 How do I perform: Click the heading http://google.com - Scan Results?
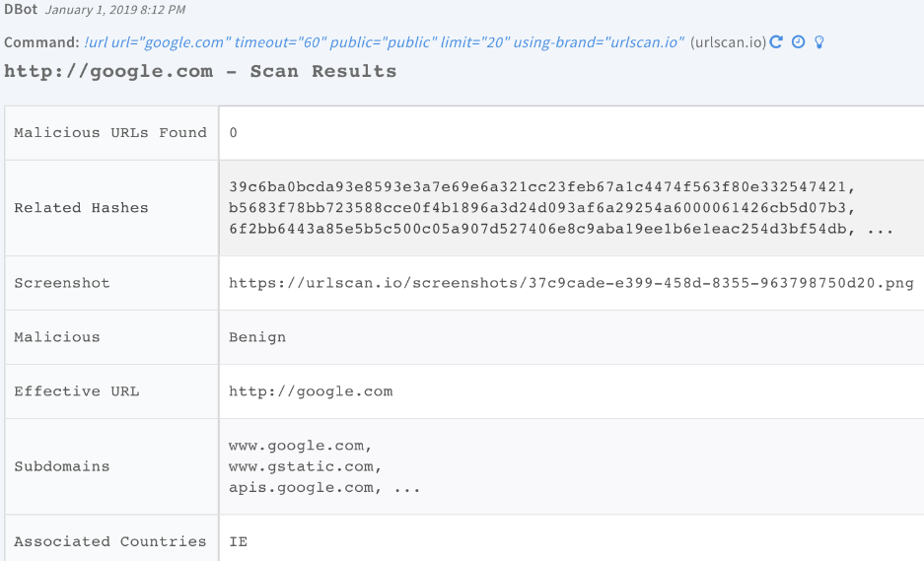[200, 71]
